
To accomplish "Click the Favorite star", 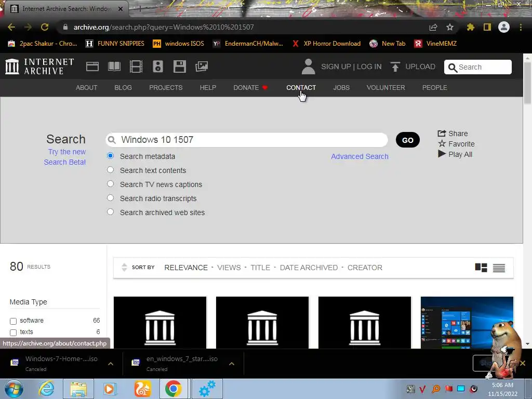I will pyautogui.click(x=456, y=144).
